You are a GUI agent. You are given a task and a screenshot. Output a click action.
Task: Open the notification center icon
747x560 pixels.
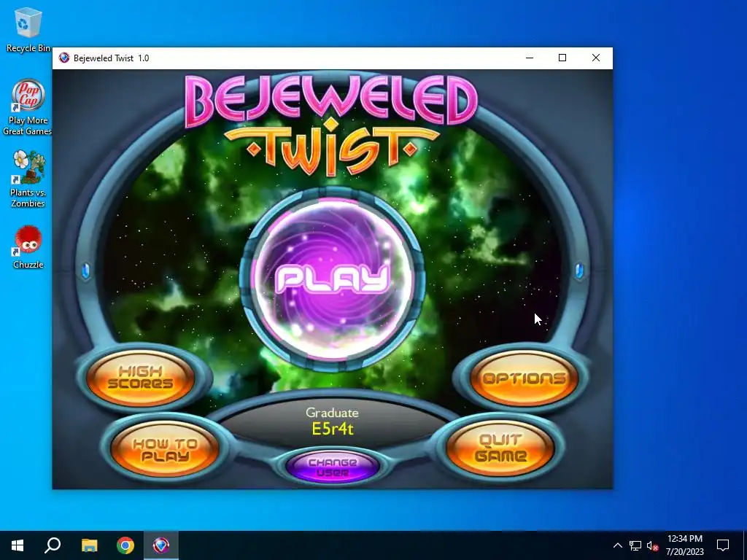point(723,545)
